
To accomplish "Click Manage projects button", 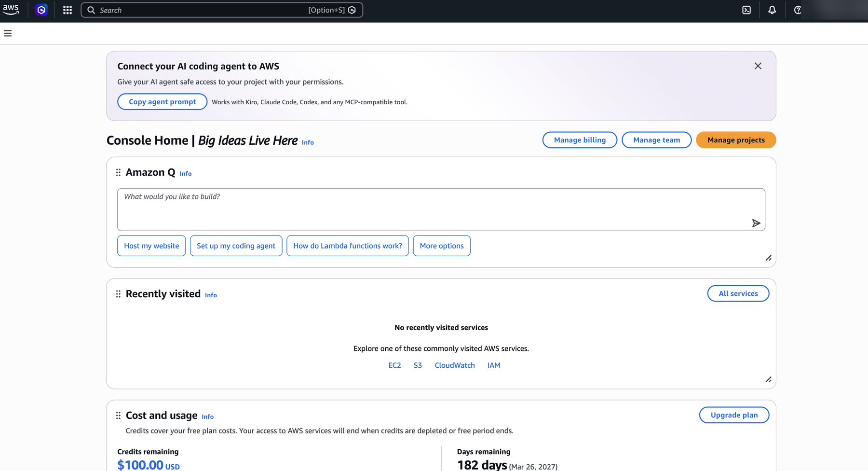I will pyautogui.click(x=736, y=140).
